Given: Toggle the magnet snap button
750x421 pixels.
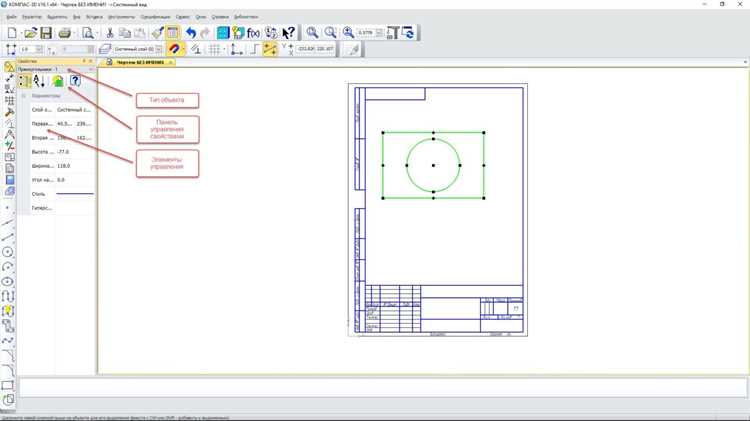Looking at the screenshot, I should coord(175,49).
